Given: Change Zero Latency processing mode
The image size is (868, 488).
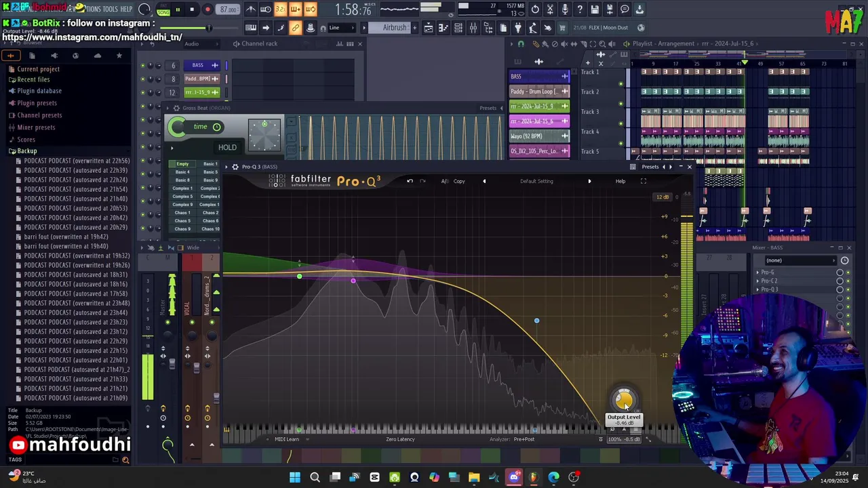Looking at the screenshot, I should click(x=400, y=439).
